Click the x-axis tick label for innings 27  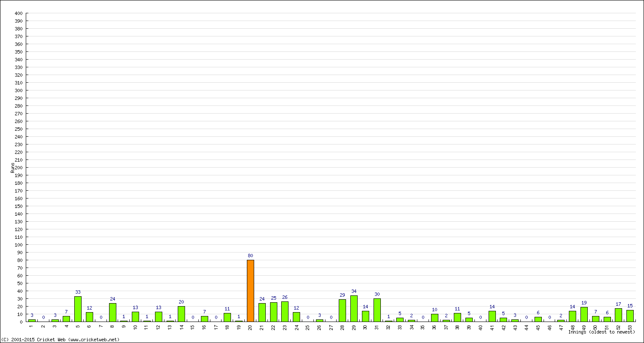pyautogui.click(x=331, y=327)
